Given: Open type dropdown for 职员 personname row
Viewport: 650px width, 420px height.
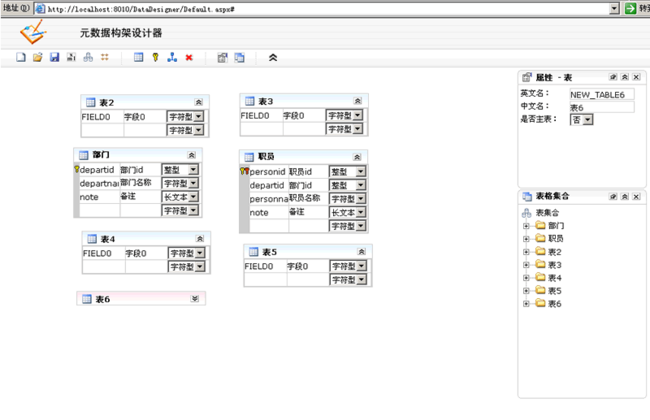Looking at the screenshot, I should 361,199.
